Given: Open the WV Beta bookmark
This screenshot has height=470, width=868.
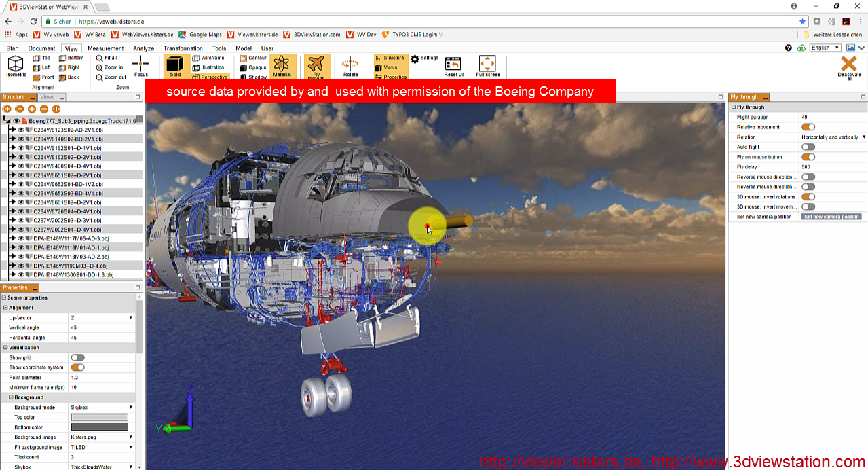Looking at the screenshot, I should [90, 34].
